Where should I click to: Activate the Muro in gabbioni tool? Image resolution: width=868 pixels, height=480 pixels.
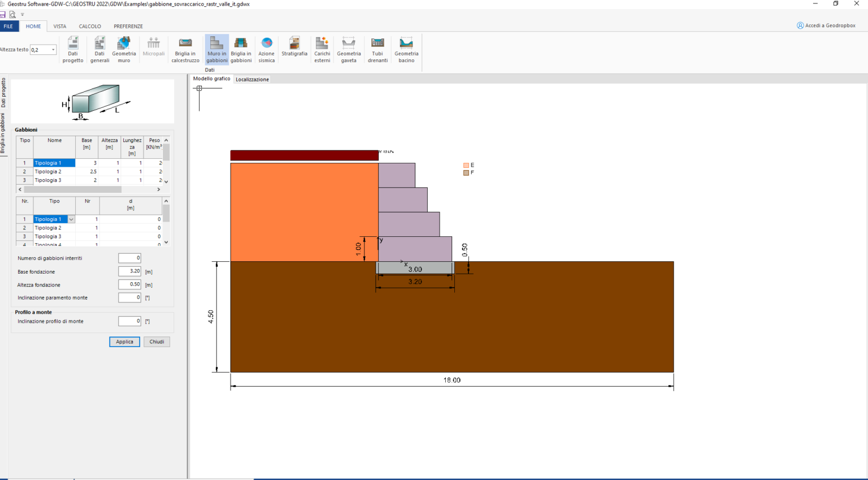click(216, 49)
